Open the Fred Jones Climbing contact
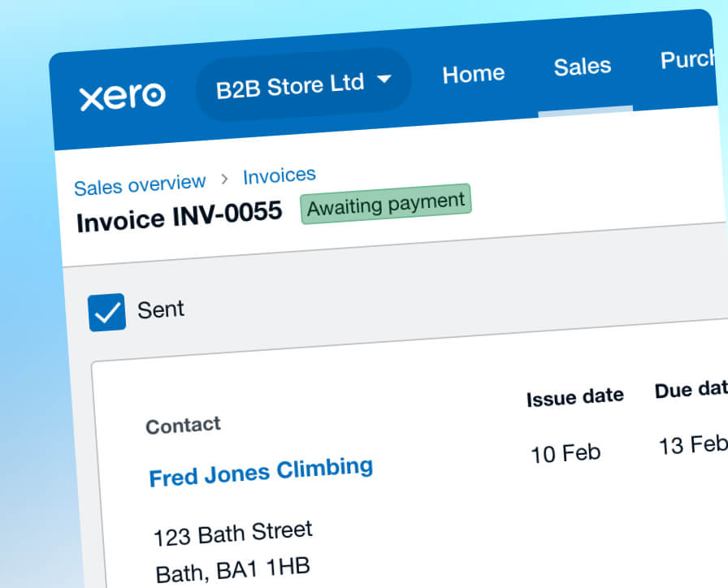 261,472
